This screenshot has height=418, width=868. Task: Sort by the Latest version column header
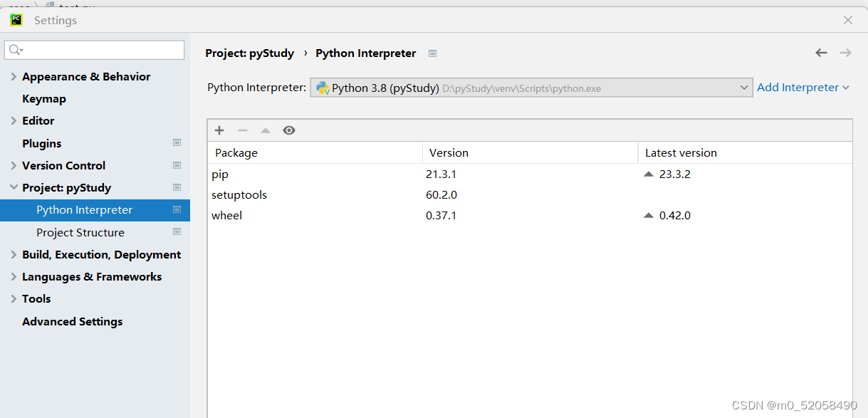click(x=745, y=152)
